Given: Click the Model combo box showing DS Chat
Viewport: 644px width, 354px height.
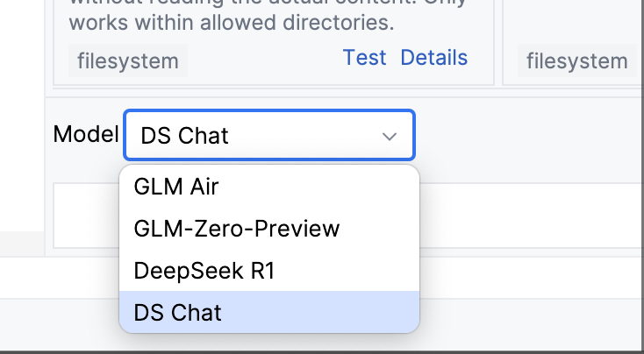Looking at the screenshot, I should (x=269, y=135).
